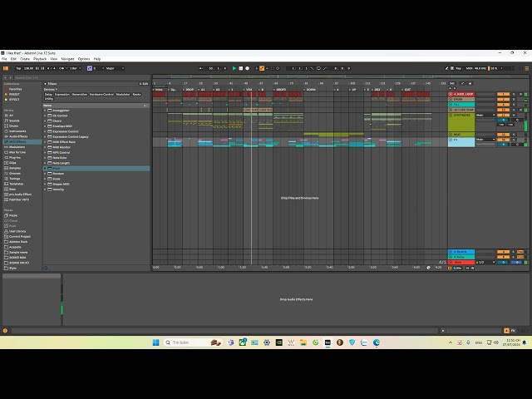Open the Major scale name dropdown
The height and width of the screenshot is (399, 532).
click(115, 68)
